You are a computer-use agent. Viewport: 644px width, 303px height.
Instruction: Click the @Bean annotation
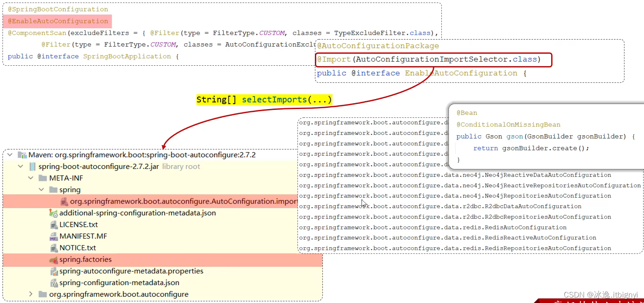467,113
